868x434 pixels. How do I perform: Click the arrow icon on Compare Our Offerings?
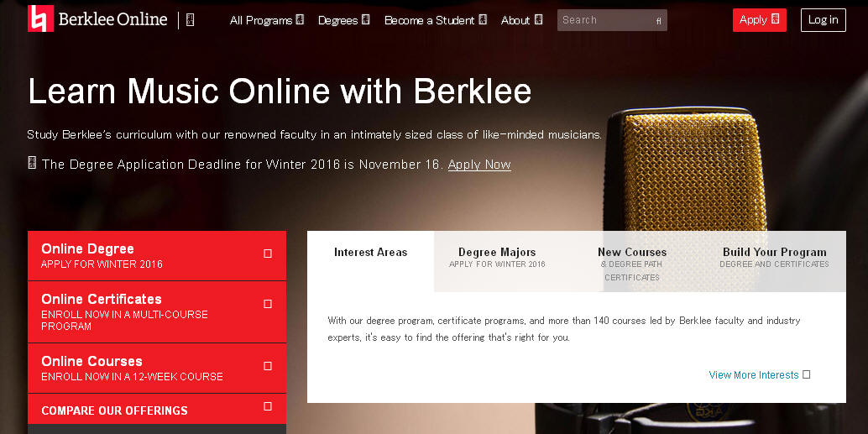tap(268, 406)
